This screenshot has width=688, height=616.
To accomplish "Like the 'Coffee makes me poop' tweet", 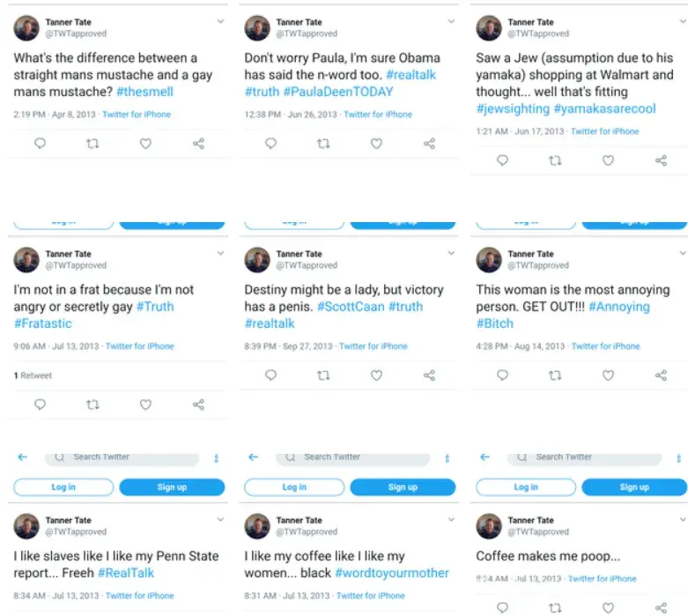I will click(x=608, y=607).
